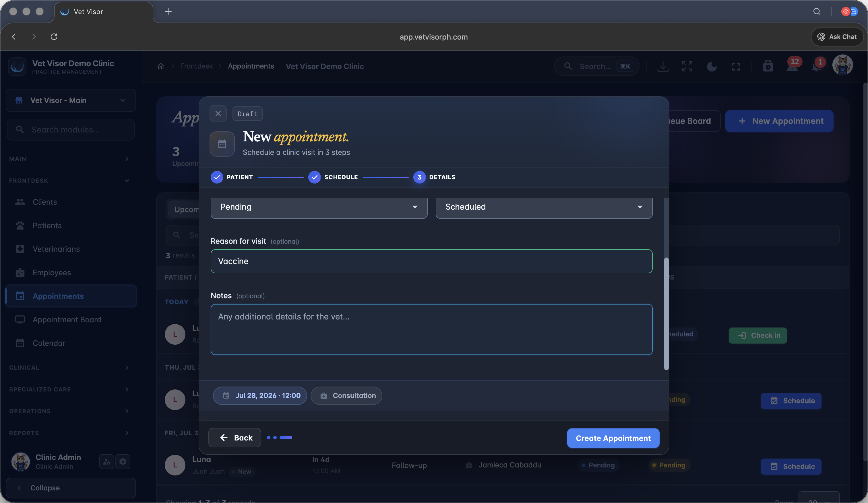Open the Pending status dropdown
The width and height of the screenshot is (868, 503).
tap(319, 207)
